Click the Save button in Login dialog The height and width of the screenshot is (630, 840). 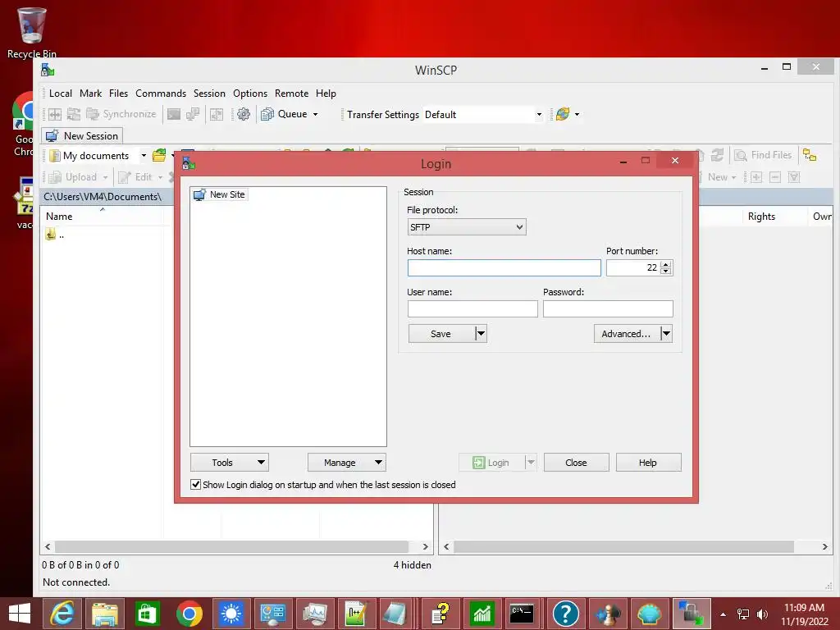pos(441,334)
